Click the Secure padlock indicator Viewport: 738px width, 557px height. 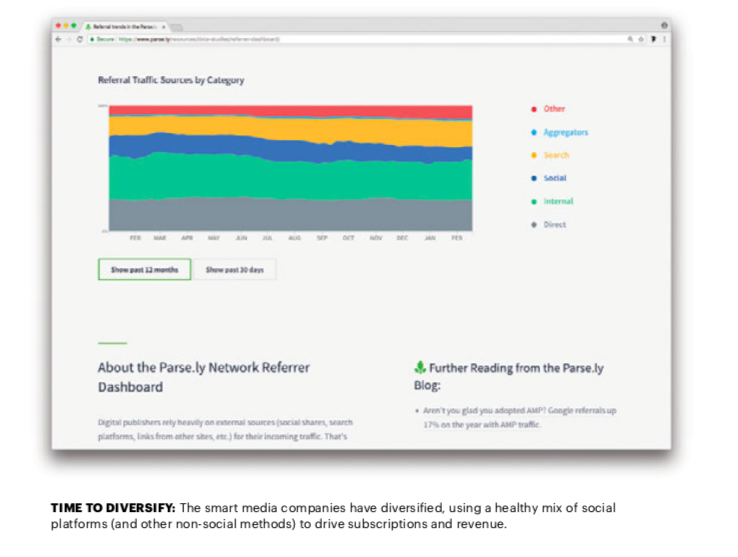[x=103, y=39]
